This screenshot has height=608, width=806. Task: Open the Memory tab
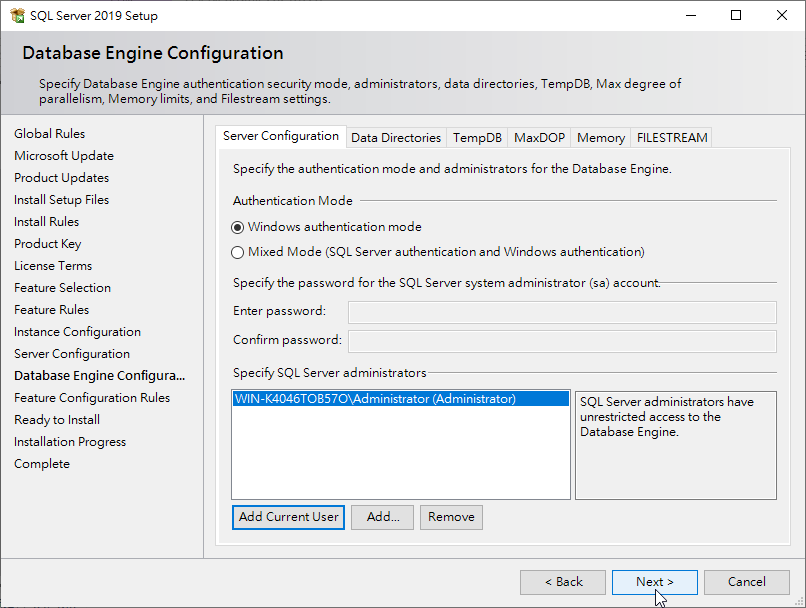click(x=600, y=138)
